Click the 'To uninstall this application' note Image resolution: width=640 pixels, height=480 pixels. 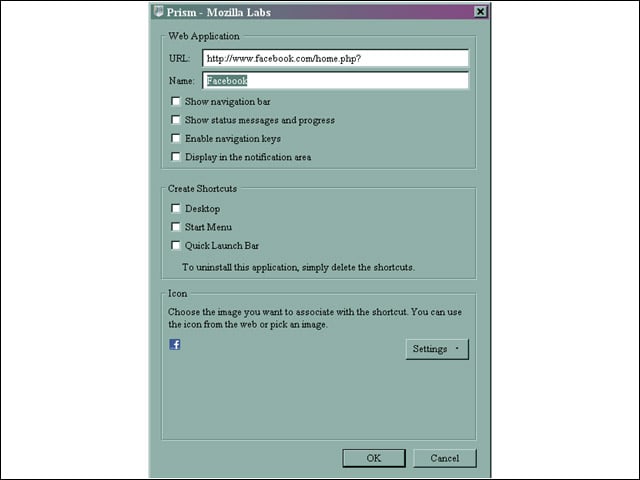[x=298, y=267]
